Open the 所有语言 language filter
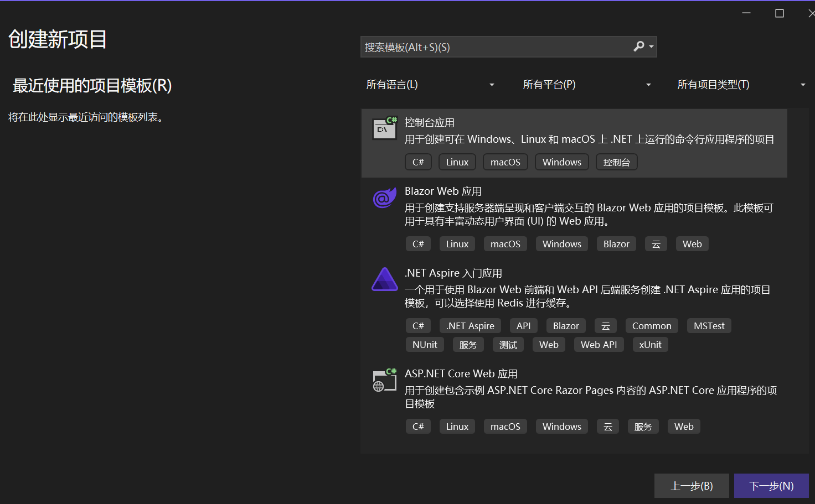815x504 pixels. [x=430, y=85]
